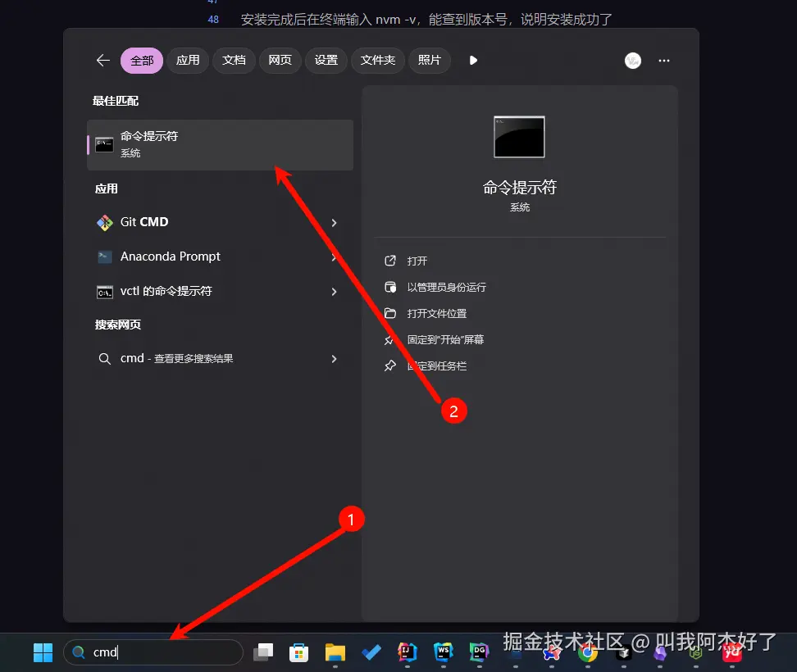Viewport: 797px width, 672px height.
Task: Launch IntelliJ IDEA from taskbar
Action: pos(408,652)
